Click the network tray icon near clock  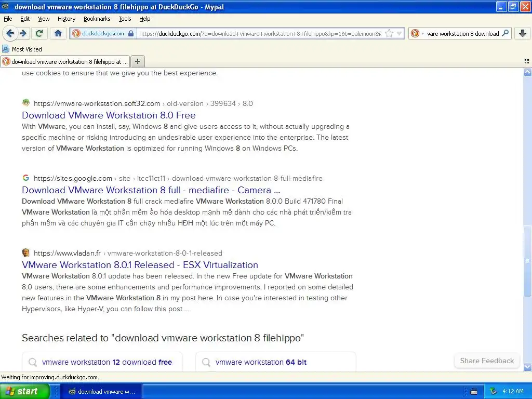click(x=494, y=392)
